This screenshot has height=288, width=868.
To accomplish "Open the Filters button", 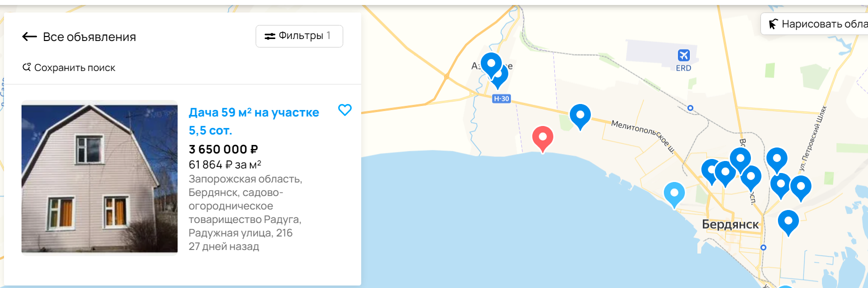I will 299,36.
